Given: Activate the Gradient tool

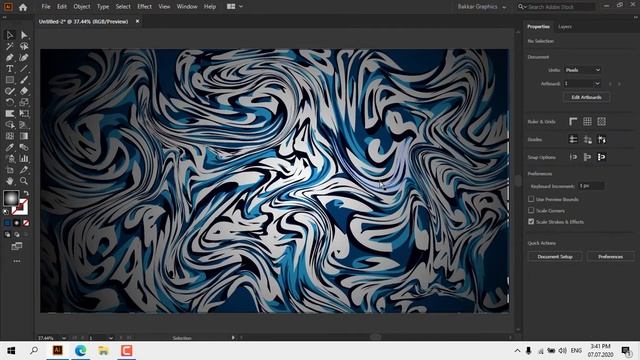Looking at the screenshot, I should [24, 136].
